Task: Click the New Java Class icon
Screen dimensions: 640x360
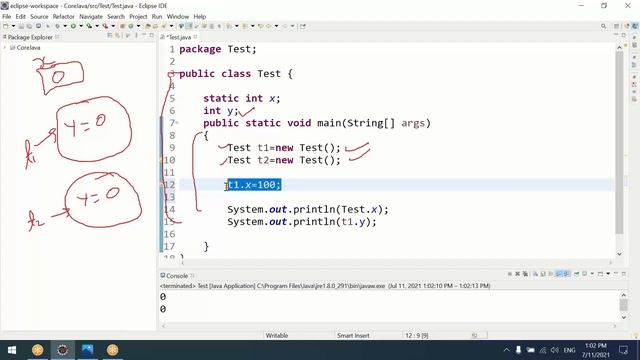Action: point(131,26)
